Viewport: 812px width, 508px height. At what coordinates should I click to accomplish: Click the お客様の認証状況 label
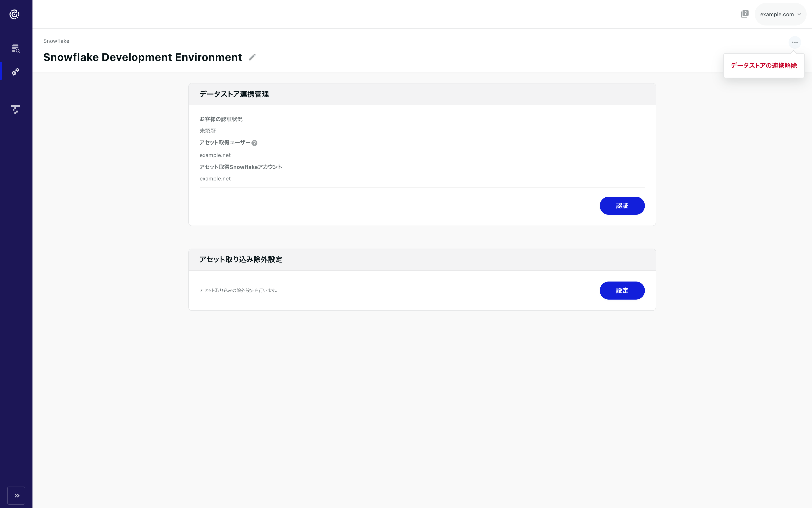pyautogui.click(x=221, y=119)
